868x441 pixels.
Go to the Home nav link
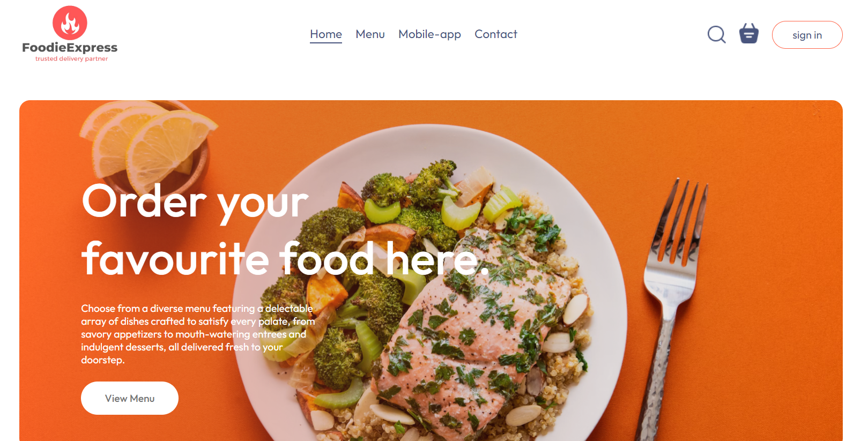coord(326,34)
